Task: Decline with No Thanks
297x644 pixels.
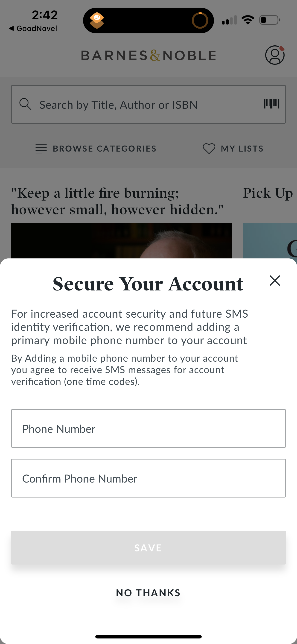Action: (148, 593)
